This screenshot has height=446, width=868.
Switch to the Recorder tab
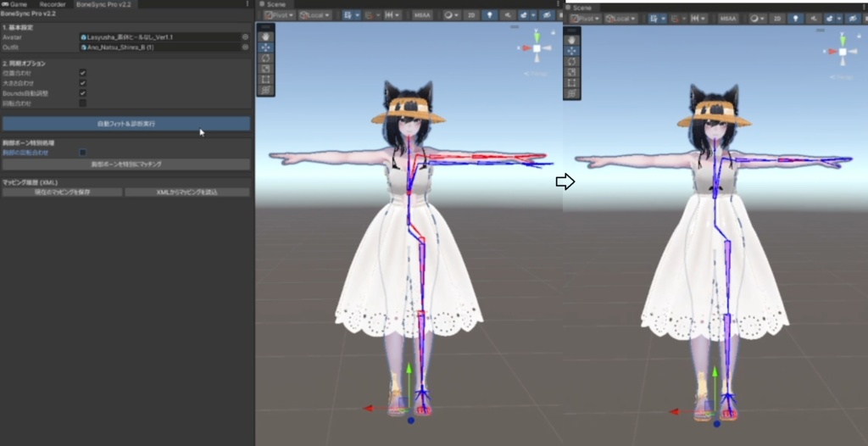[53, 4]
